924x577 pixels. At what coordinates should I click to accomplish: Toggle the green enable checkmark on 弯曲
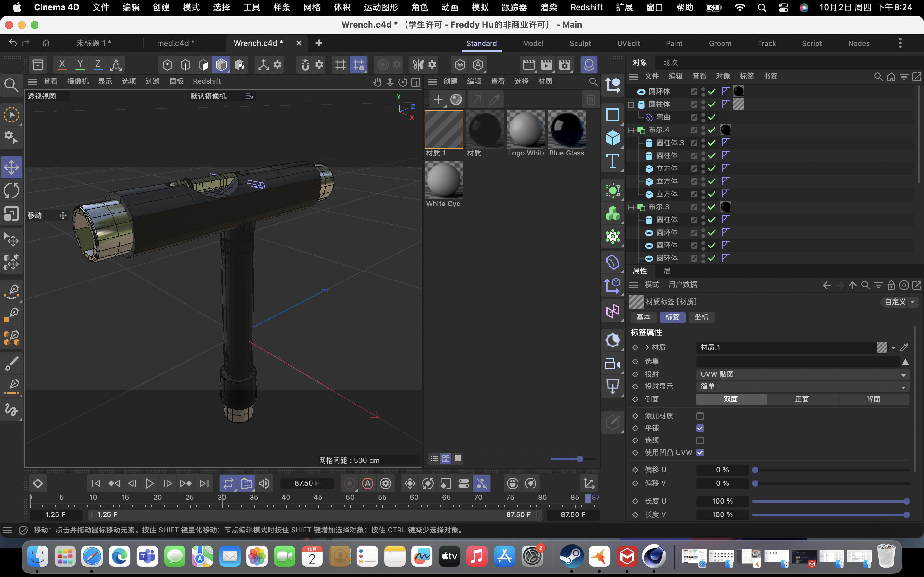[x=711, y=117]
